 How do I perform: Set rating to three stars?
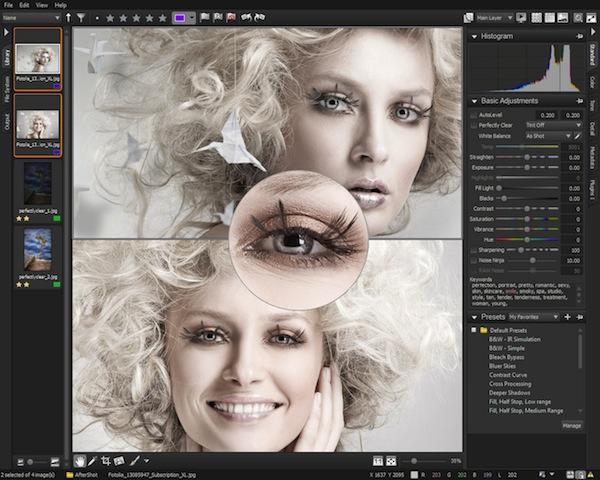tap(136, 18)
